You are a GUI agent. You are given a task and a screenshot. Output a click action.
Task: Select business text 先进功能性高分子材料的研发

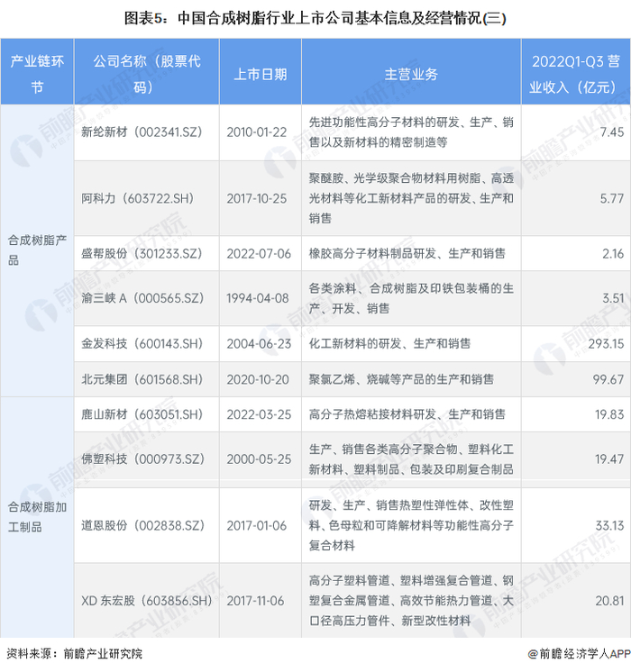click(x=384, y=123)
